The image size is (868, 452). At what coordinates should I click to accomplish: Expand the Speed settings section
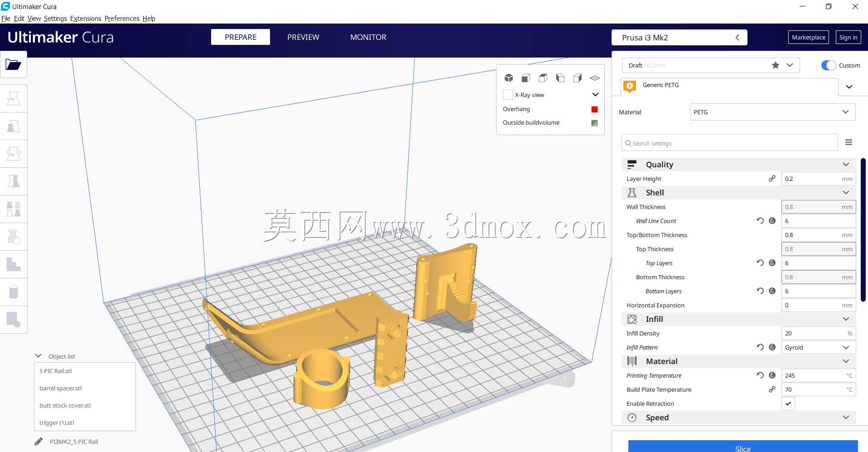[739, 418]
